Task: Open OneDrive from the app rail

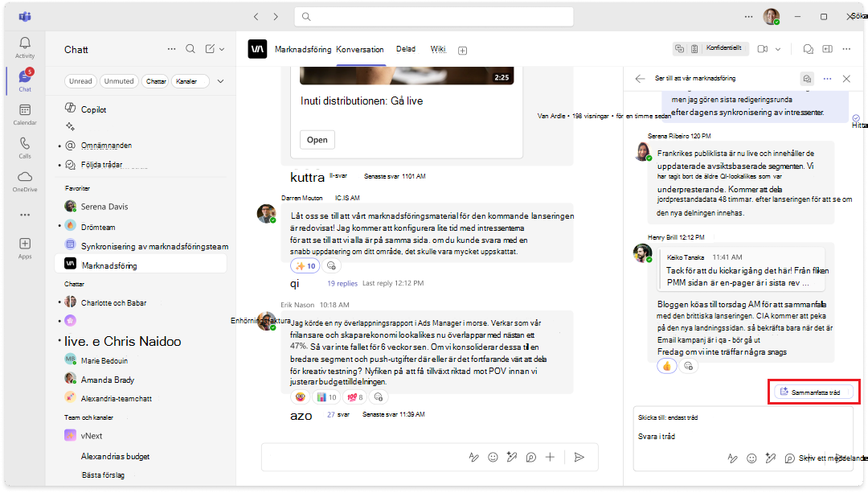Action: [x=25, y=181]
